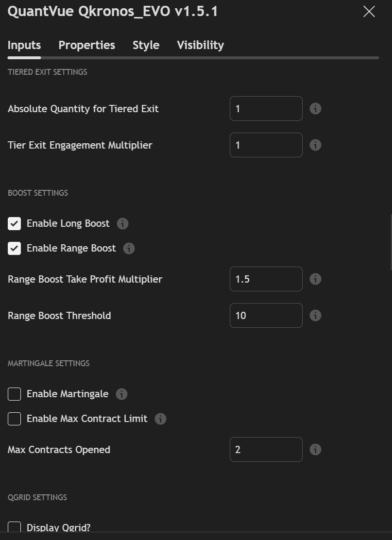Close the QuantVue Qkronos_EVO settings dialog

[369, 12]
